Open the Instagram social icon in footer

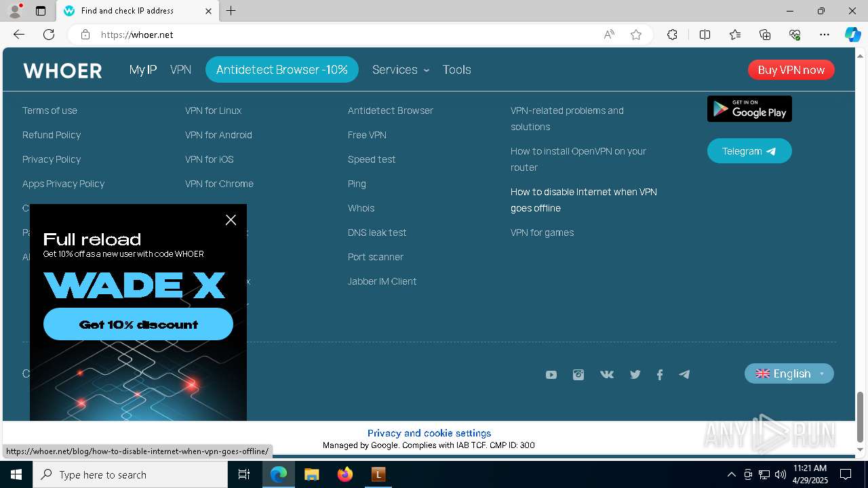[578, 375]
